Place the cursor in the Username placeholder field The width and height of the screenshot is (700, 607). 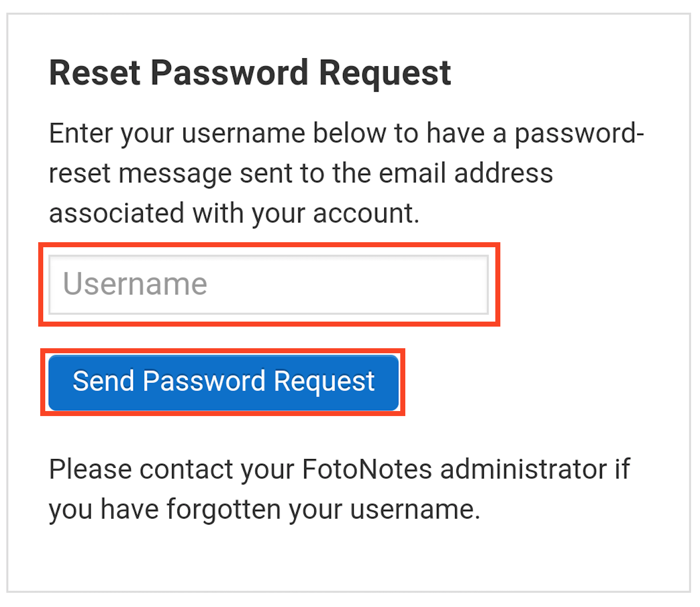(x=269, y=284)
